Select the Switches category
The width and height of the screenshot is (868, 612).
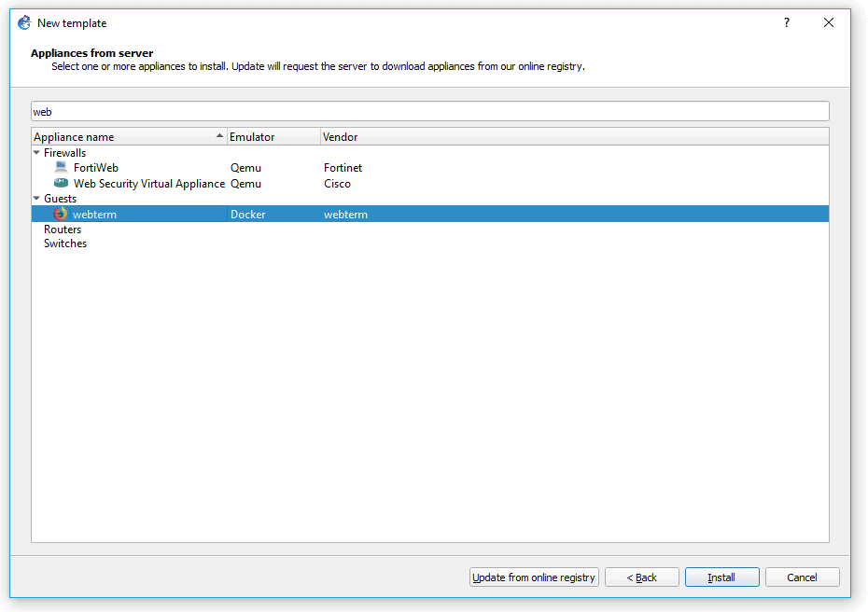click(65, 243)
